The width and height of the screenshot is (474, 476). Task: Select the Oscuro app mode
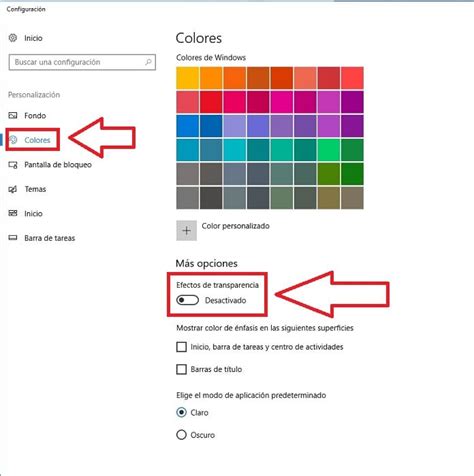181,435
